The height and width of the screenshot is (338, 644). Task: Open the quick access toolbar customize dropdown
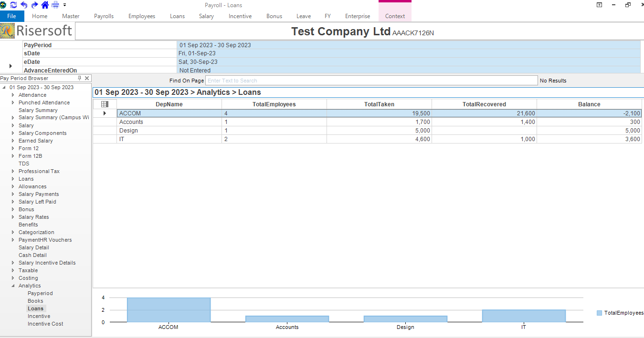64,5
